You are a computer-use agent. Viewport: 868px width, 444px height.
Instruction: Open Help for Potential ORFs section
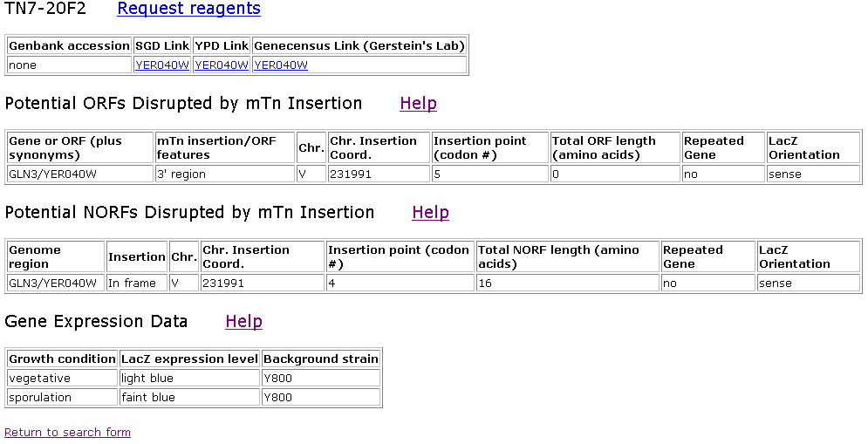pyautogui.click(x=418, y=103)
